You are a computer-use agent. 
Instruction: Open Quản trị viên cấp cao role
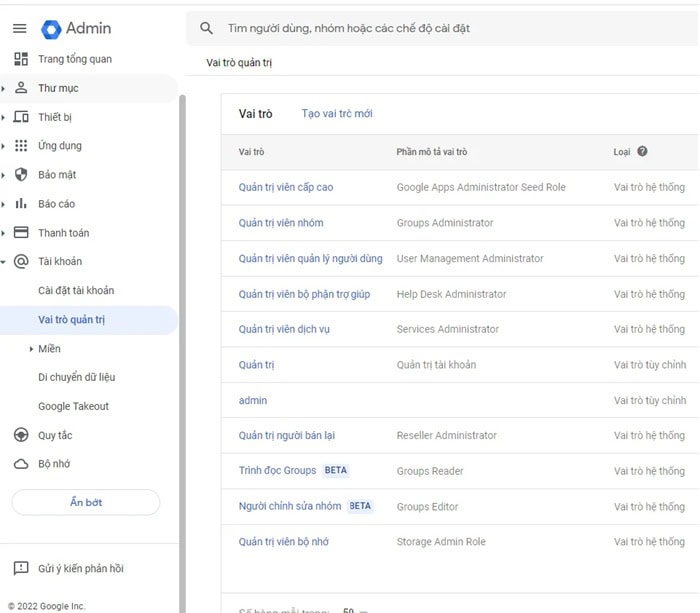pyautogui.click(x=286, y=187)
